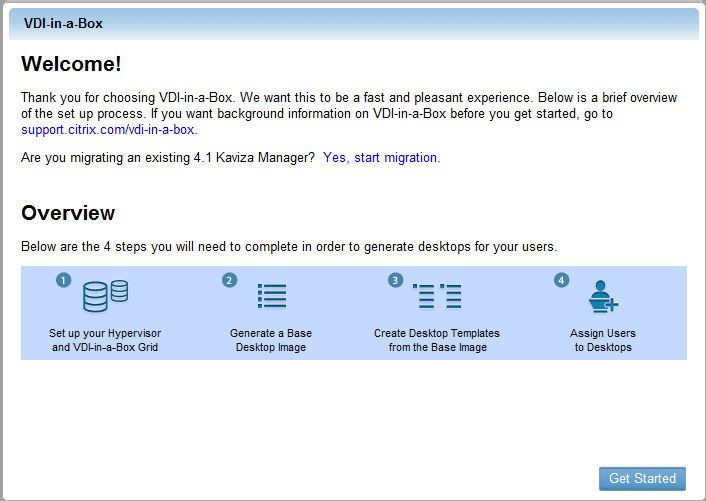Image resolution: width=706 pixels, height=501 pixels.
Task: Click the Generate Base Desktop Image list icon
Action: click(x=272, y=296)
